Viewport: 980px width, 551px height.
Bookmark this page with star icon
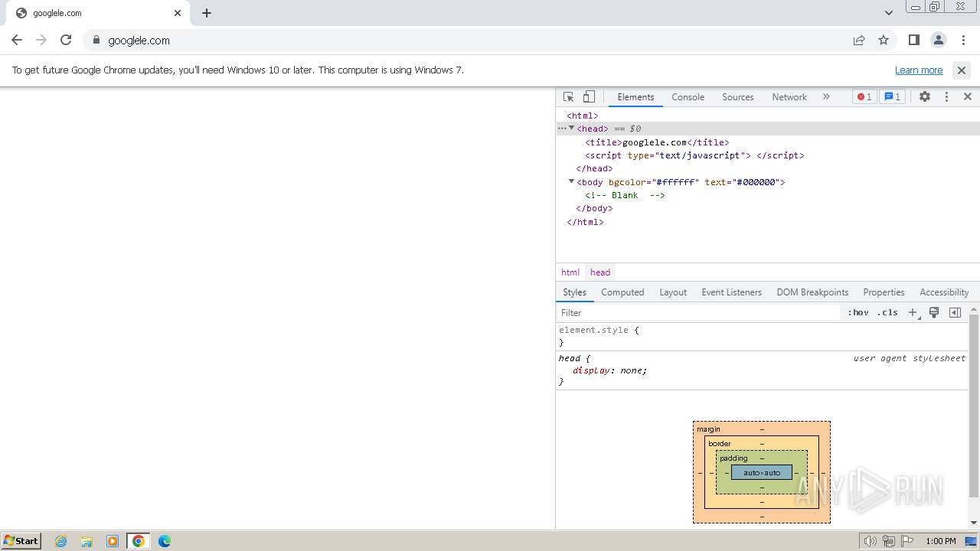tap(884, 41)
